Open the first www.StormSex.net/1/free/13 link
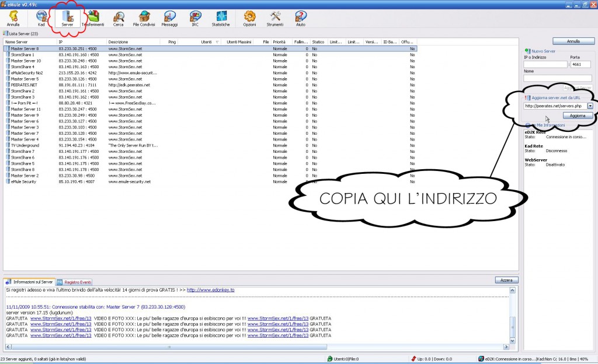The height and width of the screenshot is (364, 598). [x=61, y=318]
